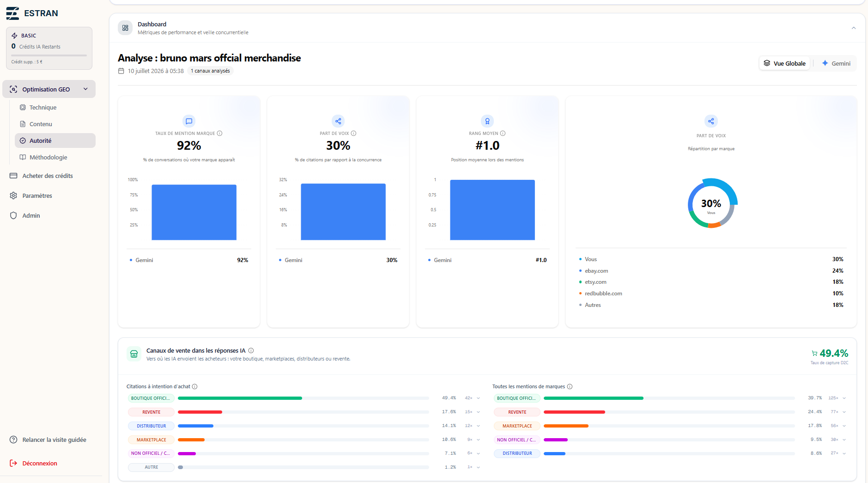
Task: Expand Autre row with 1.2%
Action: pos(478,467)
